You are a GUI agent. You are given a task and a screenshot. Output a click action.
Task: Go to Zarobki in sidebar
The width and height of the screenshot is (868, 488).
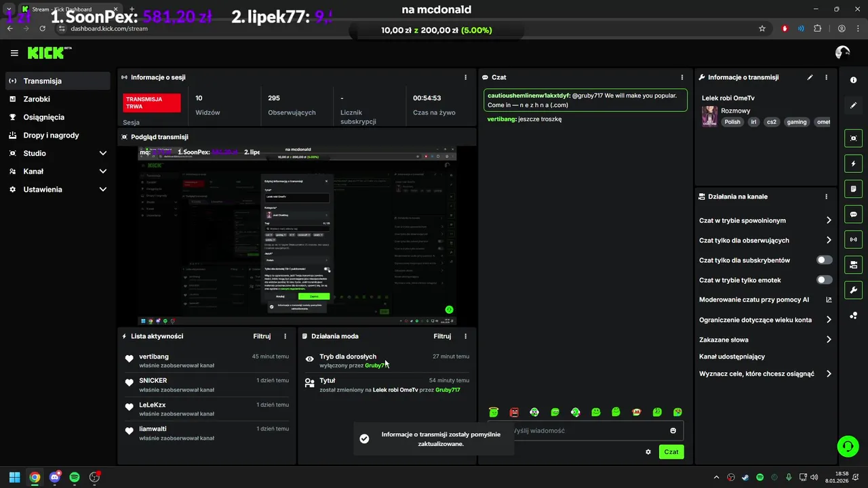(x=58, y=99)
